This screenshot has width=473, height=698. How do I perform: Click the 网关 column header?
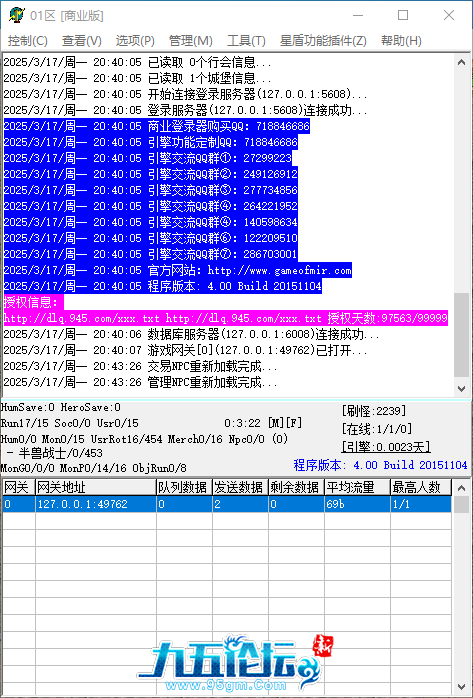19,487
